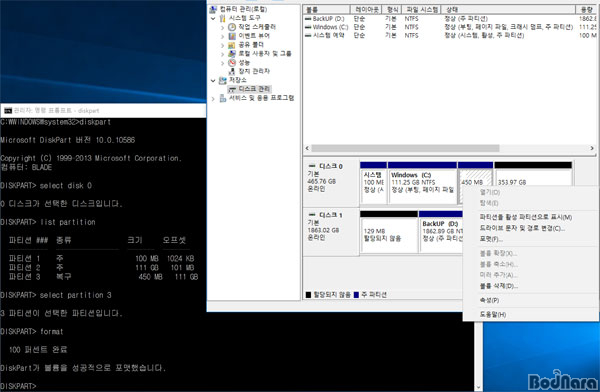Click the volume list horizontal scrollbar thumb

point(406,148)
